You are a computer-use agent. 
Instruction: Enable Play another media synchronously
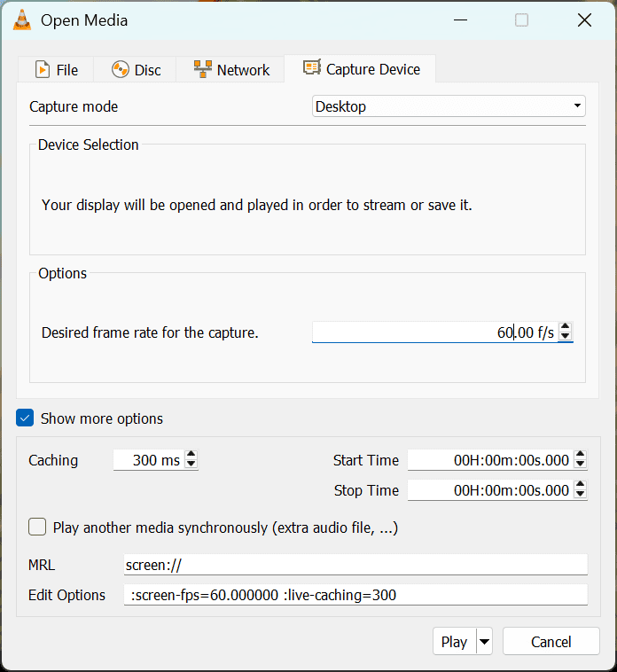point(37,527)
